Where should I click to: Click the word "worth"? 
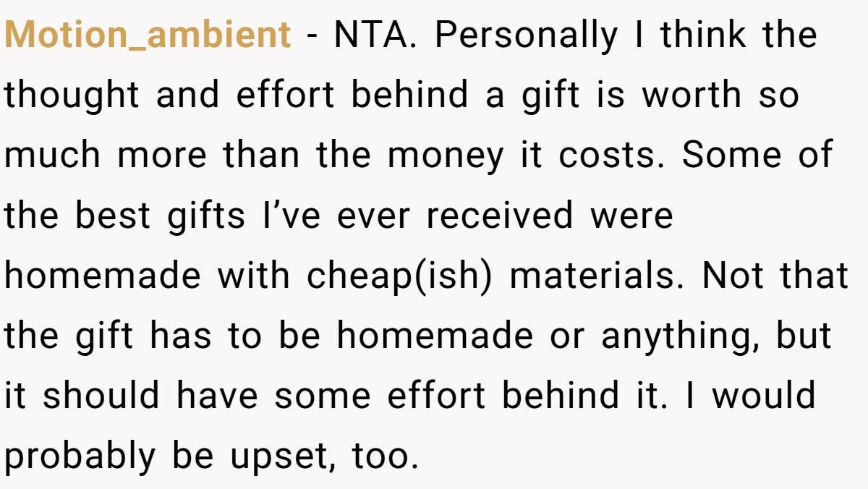692,95
